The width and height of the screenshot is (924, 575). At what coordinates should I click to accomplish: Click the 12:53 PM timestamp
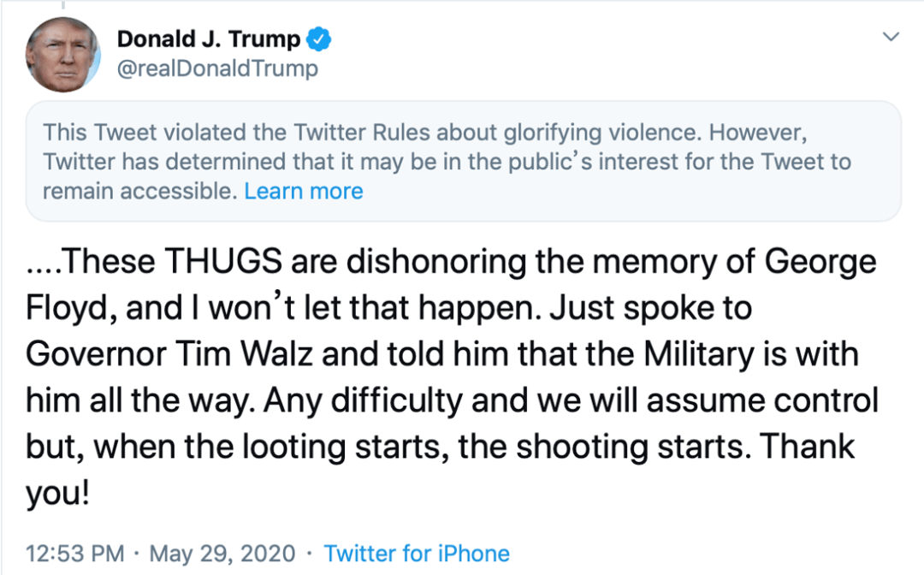(x=74, y=554)
